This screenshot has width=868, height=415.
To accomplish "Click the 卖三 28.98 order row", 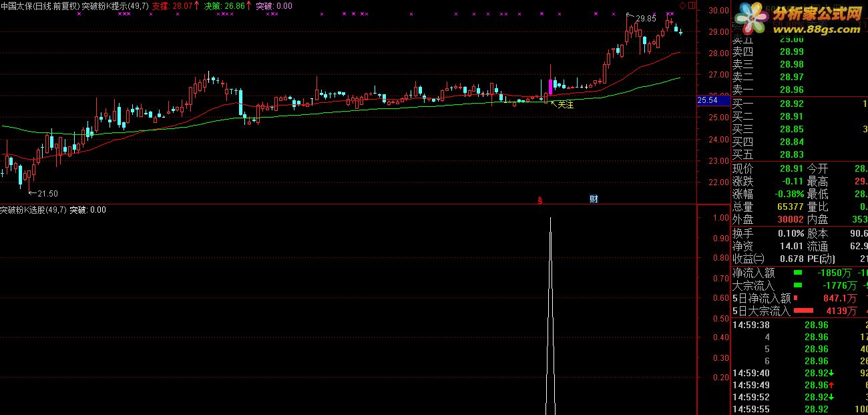I will (x=799, y=64).
